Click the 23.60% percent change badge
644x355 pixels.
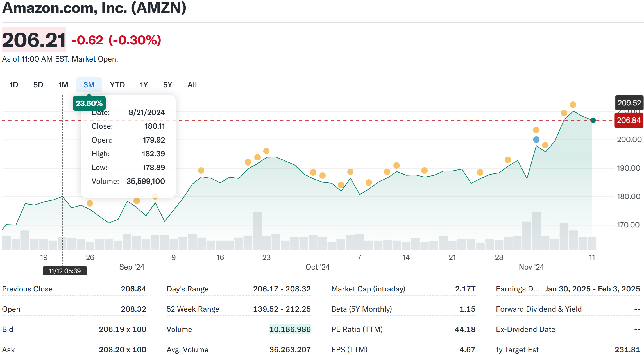point(89,103)
